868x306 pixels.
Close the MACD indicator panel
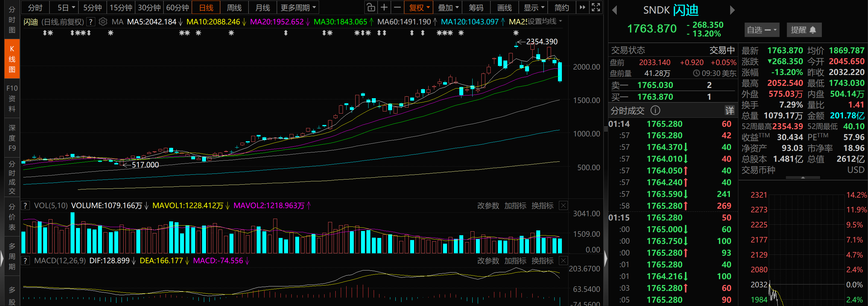[x=563, y=261]
